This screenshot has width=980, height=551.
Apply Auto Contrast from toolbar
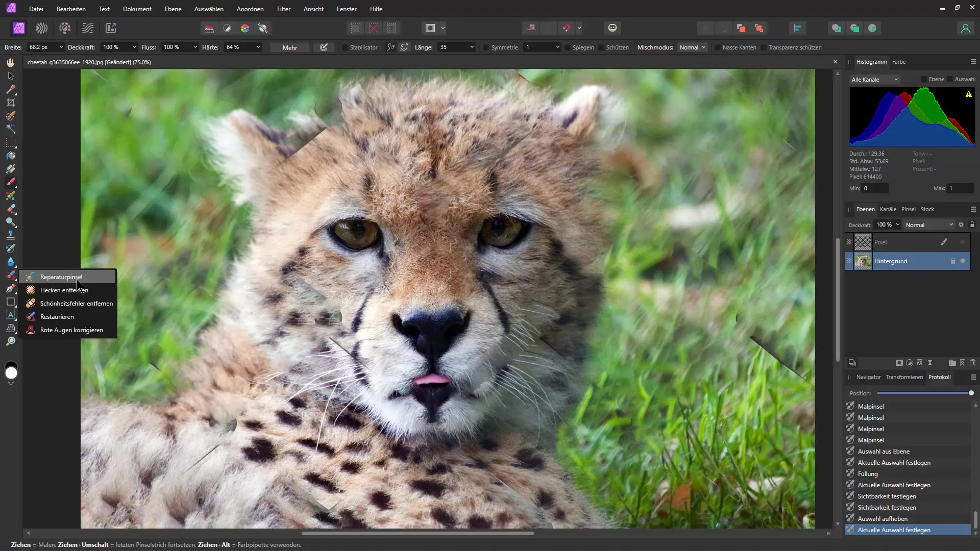(227, 28)
